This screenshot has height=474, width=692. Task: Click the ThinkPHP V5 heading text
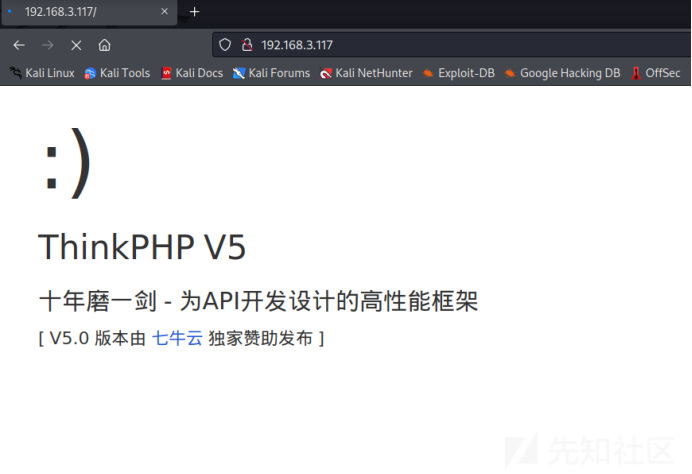click(142, 247)
